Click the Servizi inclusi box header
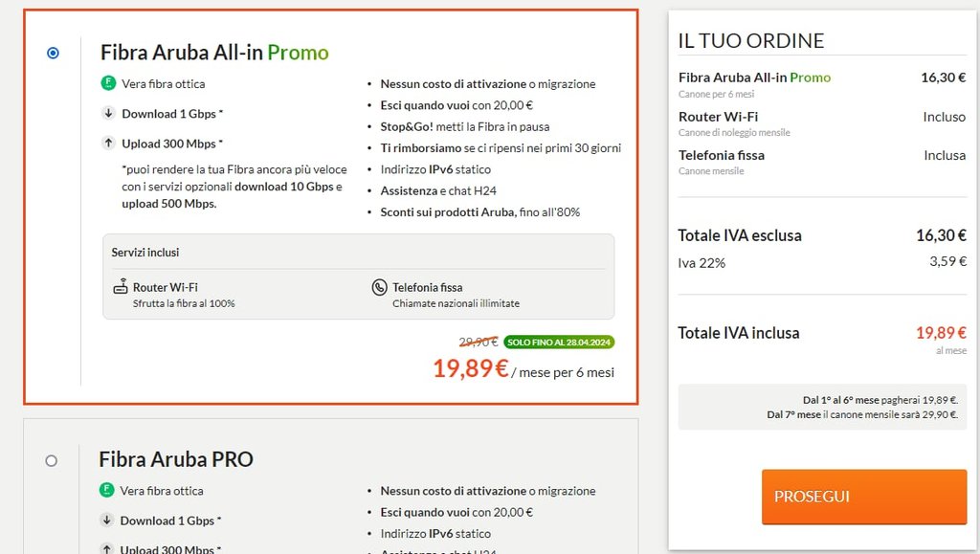This screenshot has height=554, width=980. [145, 253]
